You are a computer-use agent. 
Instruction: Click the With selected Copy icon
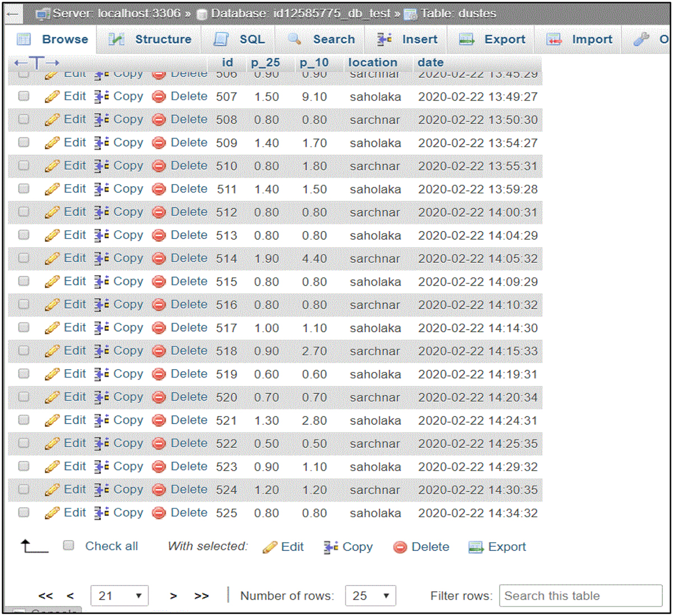pos(331,548)
